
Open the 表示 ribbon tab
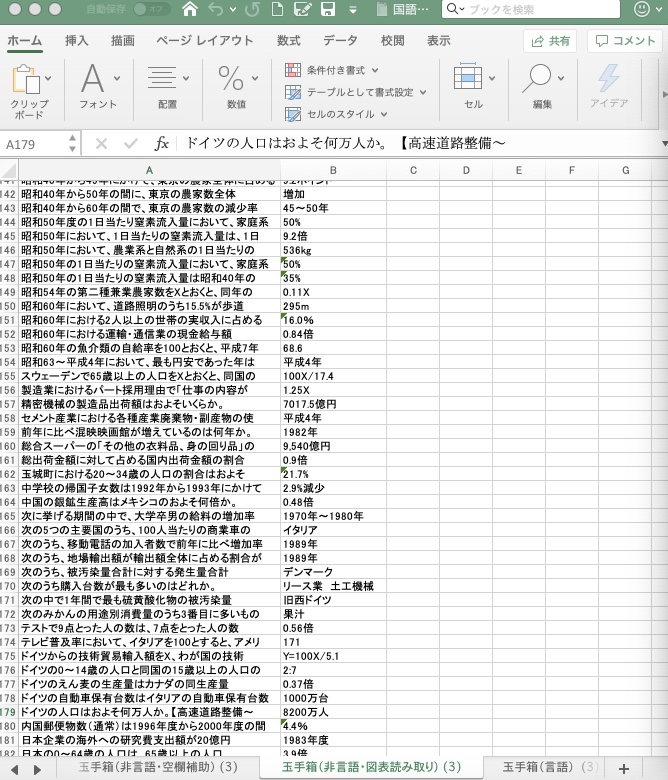click(x=438, y=40)
